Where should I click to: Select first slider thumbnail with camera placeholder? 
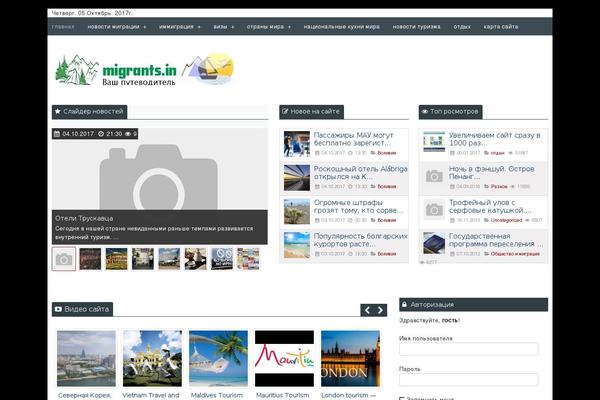tap(64, 259)
